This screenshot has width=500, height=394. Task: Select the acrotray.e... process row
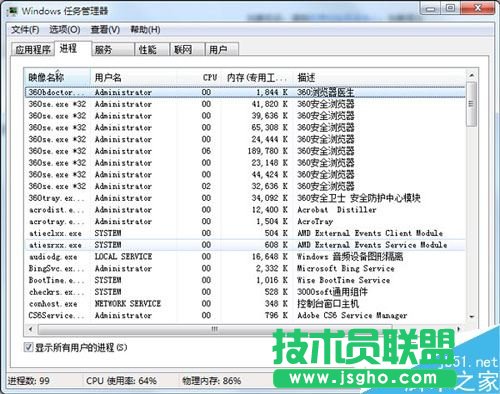pyautogui.click(x=245, y=221)
